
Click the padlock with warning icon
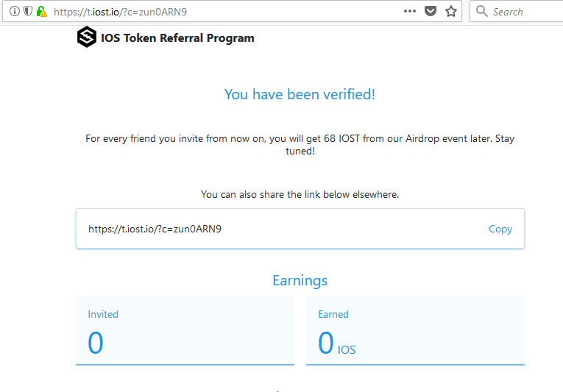click(x=42, y=12)
